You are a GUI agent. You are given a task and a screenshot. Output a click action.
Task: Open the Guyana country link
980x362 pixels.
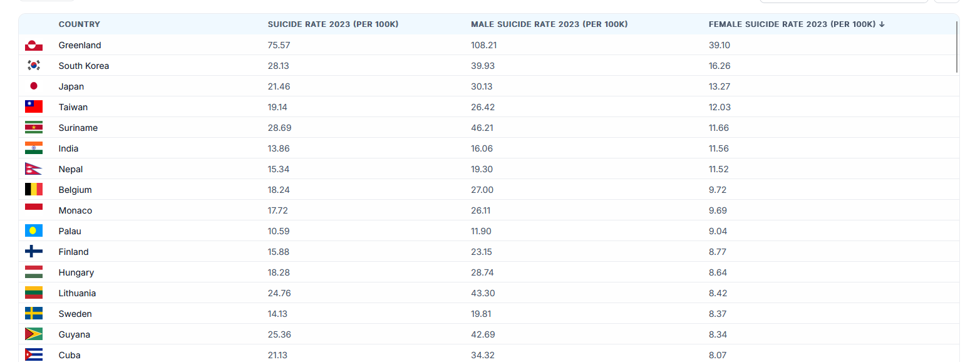coord(75,334)
